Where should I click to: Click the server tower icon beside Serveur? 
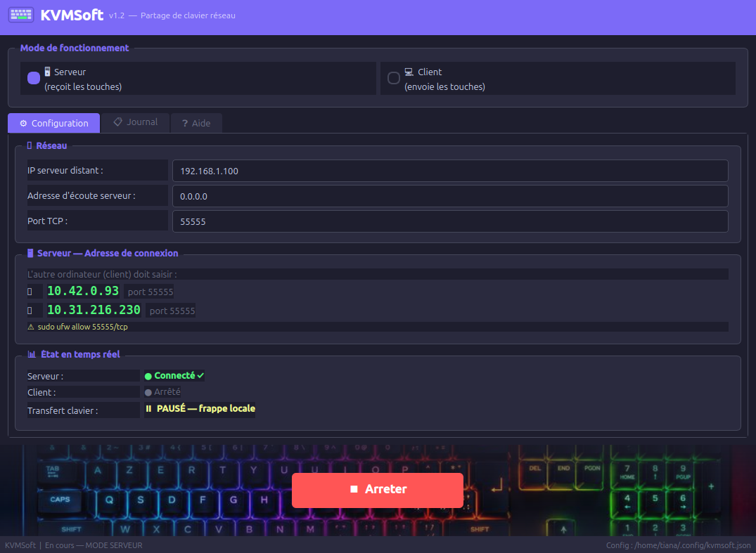point(47,72)
